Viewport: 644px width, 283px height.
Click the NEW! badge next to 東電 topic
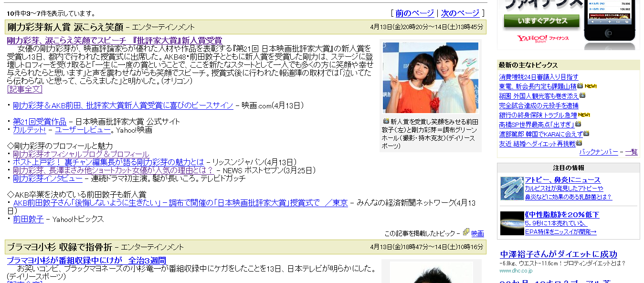click(591, 86)
